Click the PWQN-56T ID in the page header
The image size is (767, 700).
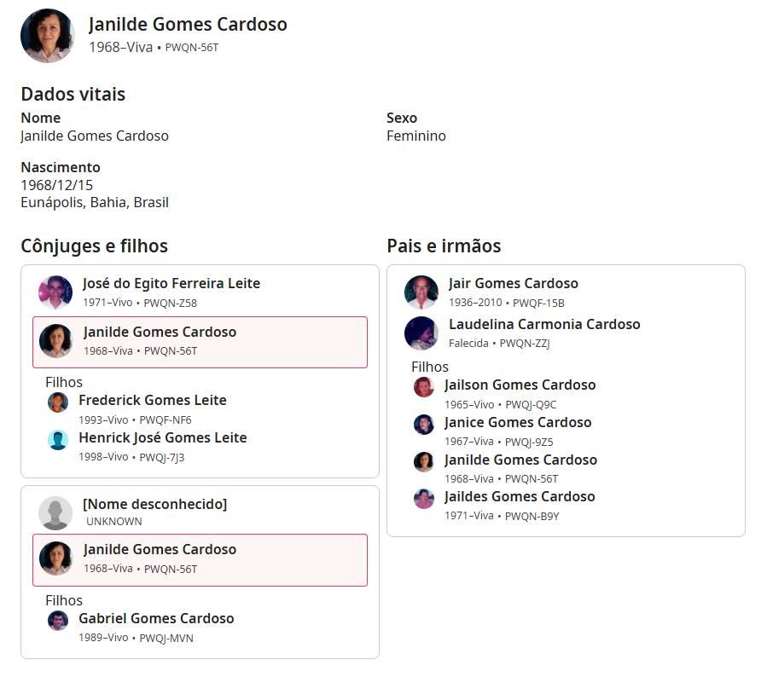(192, 48)
